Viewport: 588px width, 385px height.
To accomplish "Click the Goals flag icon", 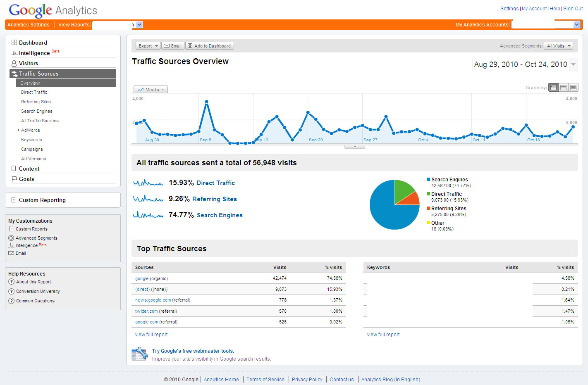I will (14, 179).
